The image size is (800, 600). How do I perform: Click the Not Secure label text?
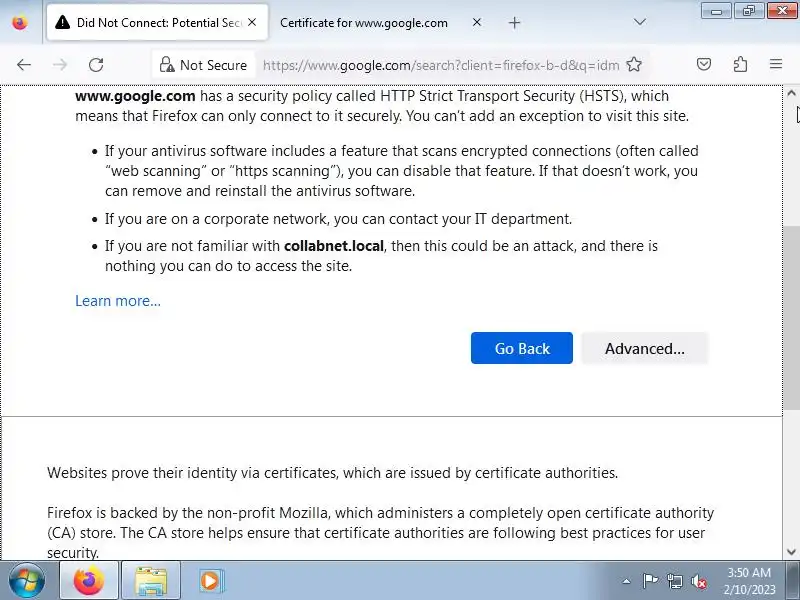213,65
